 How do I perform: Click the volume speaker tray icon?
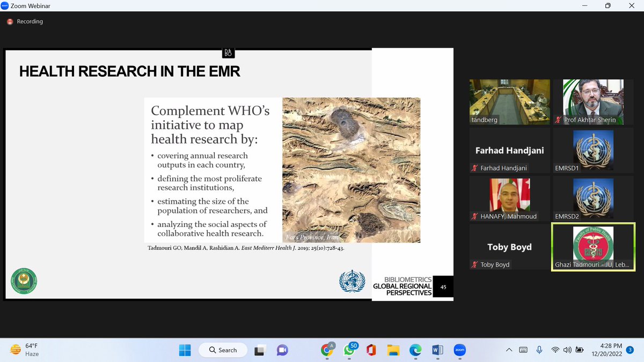567,350
